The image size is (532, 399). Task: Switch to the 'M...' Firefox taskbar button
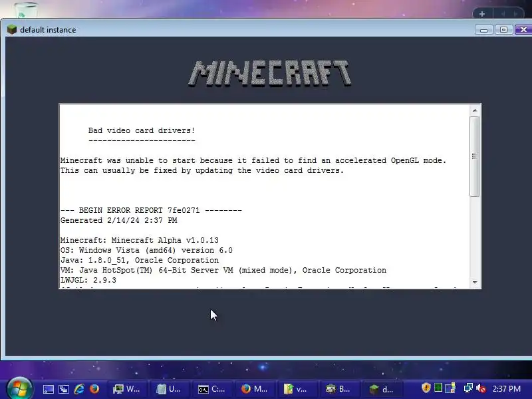point(255,389)
